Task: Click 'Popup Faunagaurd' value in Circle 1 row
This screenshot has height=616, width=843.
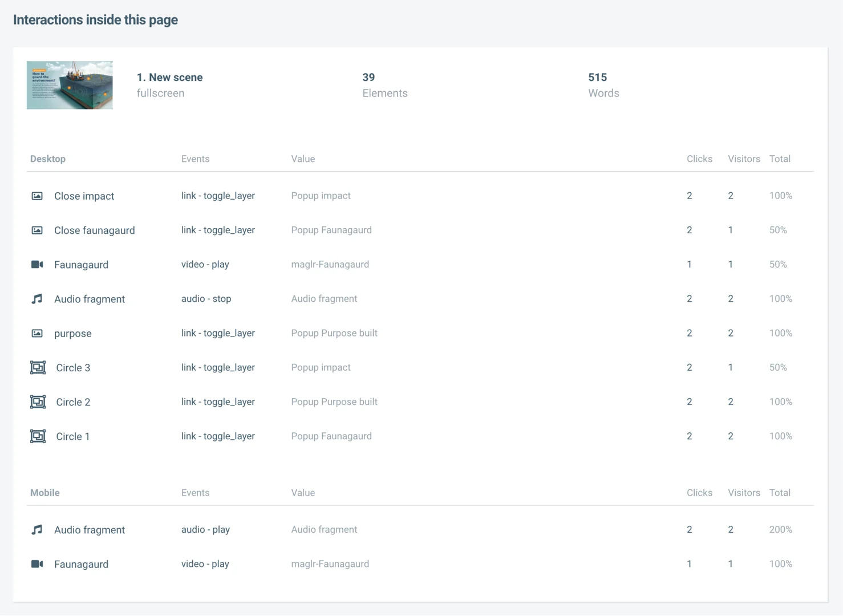Action: (331, 436)
